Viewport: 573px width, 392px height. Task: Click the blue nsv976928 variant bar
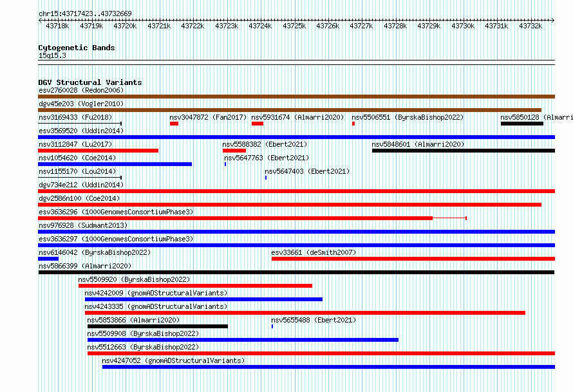point(296,232)
